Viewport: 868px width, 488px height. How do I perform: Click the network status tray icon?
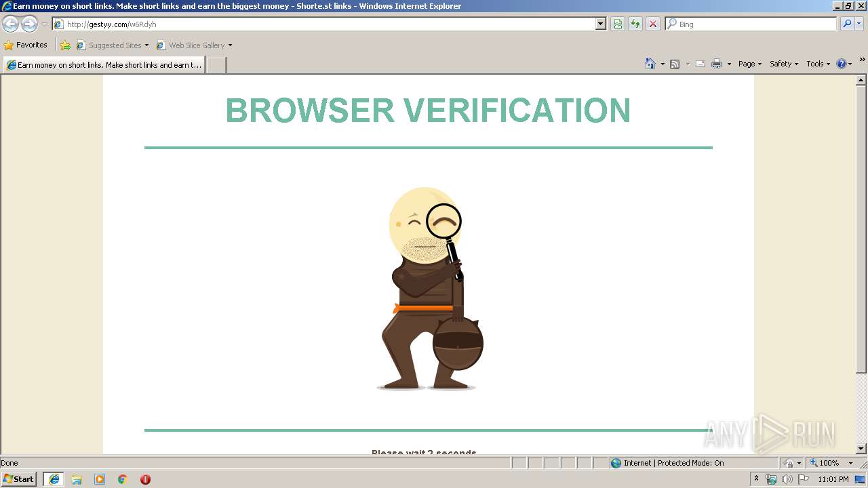[771, 479]
